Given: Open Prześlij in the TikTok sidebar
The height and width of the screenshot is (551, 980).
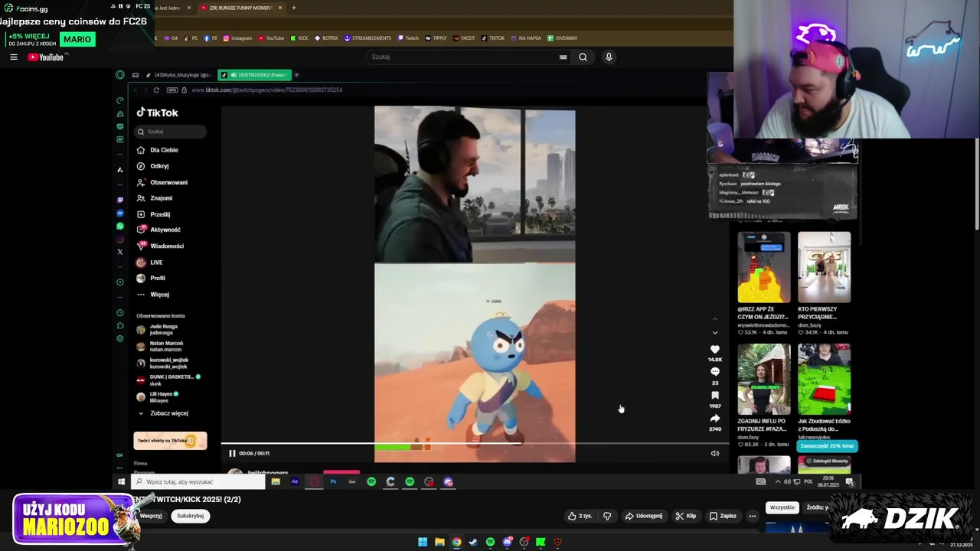Looking at the screenshot, I should click(154, 214).
